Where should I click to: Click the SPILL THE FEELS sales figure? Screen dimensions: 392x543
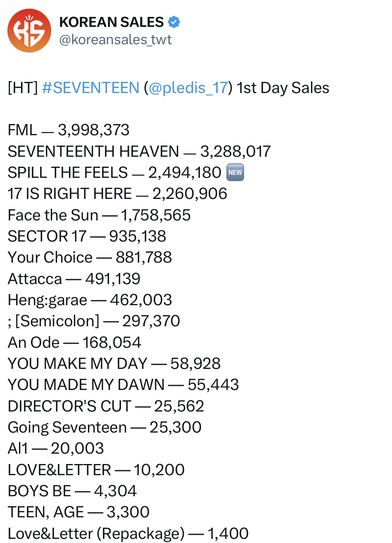tap(185, 172)
